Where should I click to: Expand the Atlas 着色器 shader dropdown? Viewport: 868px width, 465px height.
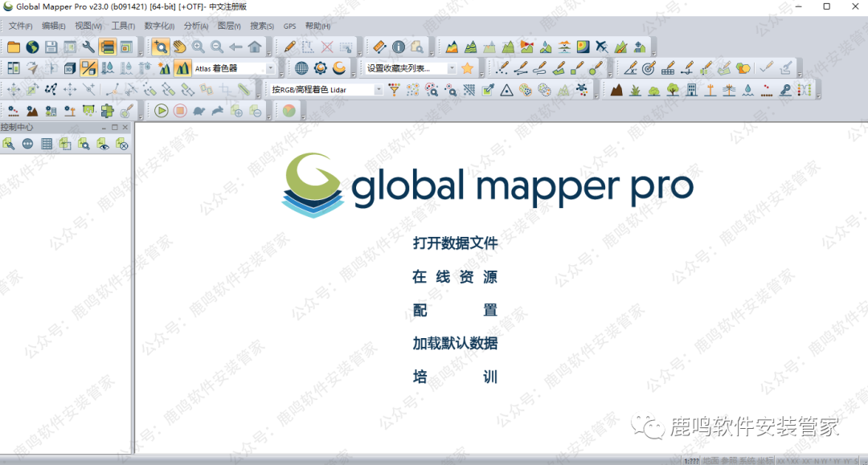point(270,68)
